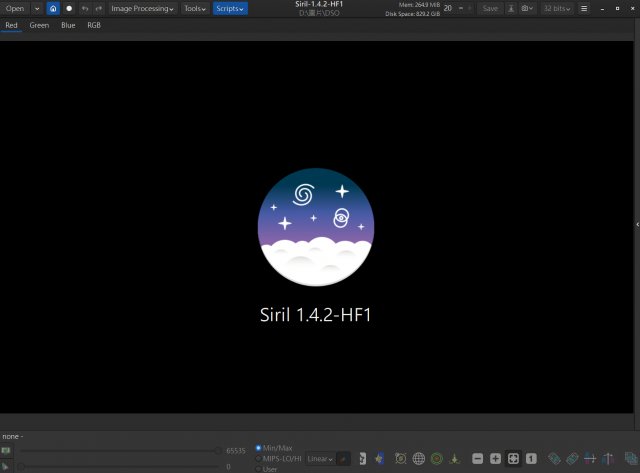The image size is (640, 473).
Task: Open the hamburger main menu
Action: pos(584,8)
